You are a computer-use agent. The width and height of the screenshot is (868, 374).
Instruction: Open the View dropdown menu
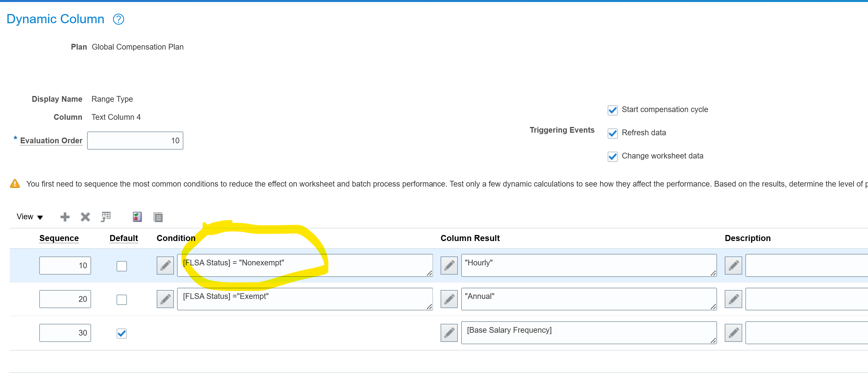pos(30,216)
